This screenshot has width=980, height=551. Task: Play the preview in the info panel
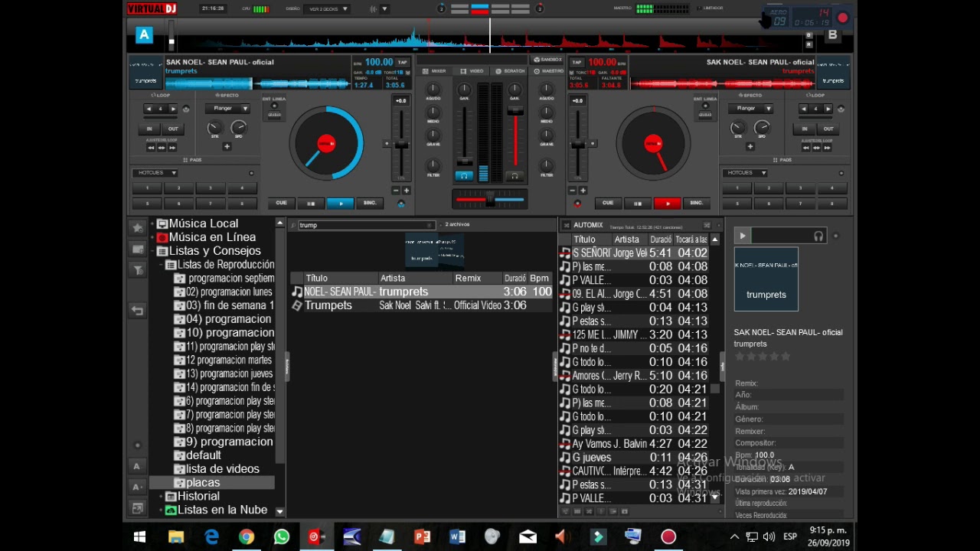tap(742, 236)
